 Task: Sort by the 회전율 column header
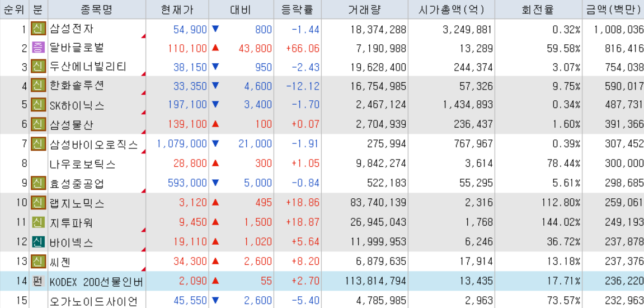[538, 10]
